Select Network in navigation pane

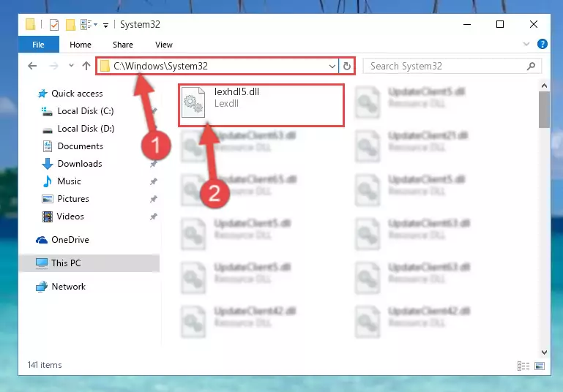68,287
